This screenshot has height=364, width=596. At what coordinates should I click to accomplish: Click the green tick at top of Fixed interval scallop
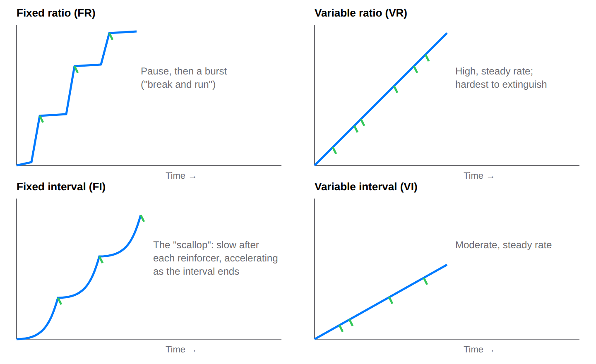click(142, 218)
